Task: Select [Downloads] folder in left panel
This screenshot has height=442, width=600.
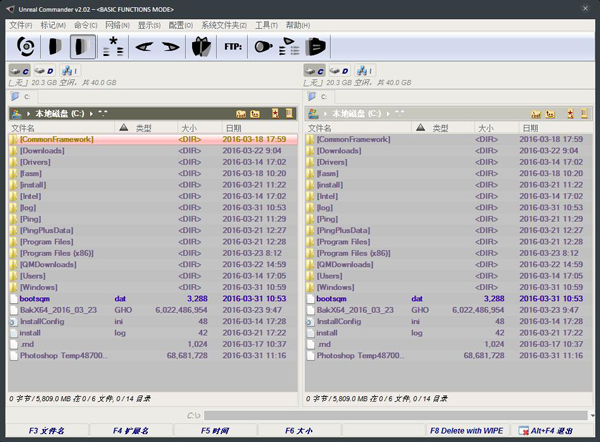Action: [153, 151]
